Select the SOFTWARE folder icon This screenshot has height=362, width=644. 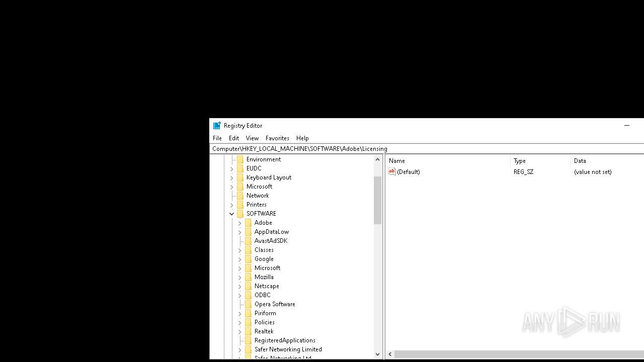[240, 214]
